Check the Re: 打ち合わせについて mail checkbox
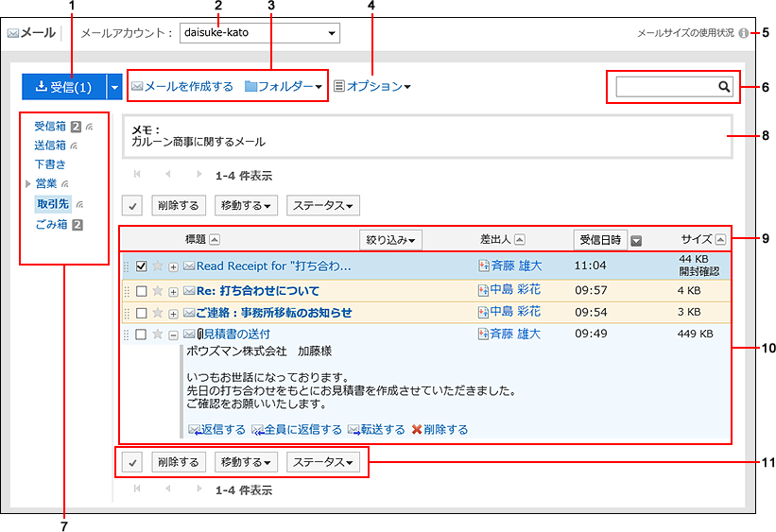 (142, 291)
